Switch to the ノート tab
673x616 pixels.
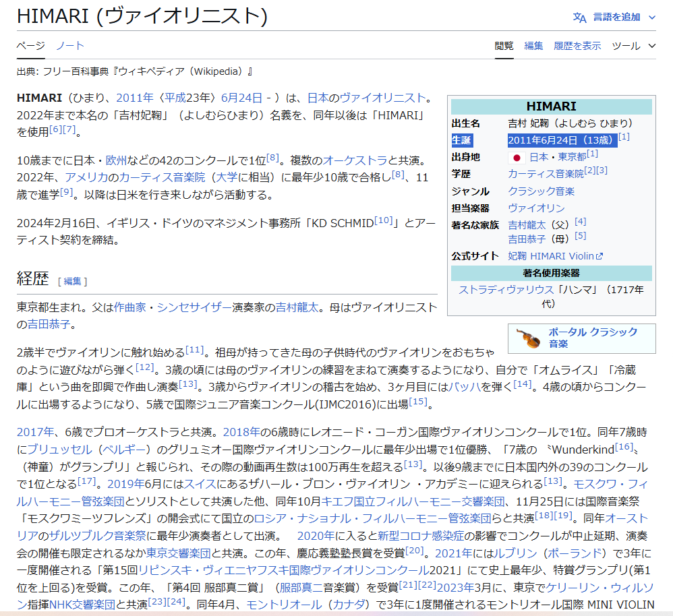[x=70, y=45]
